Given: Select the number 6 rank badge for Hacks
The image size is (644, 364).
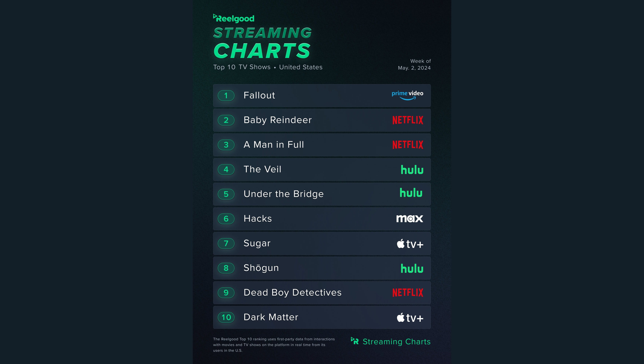Looking at the screenshot, I should pos(226,219).
